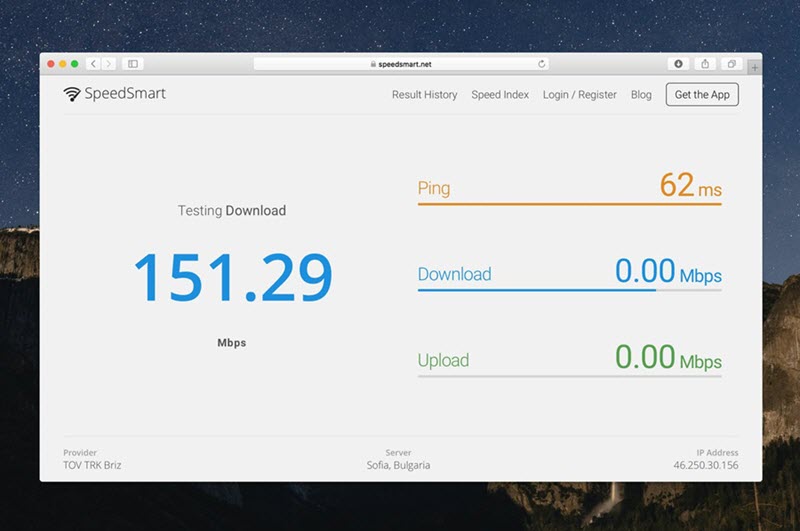Click Login / Register link

[580, 95]
